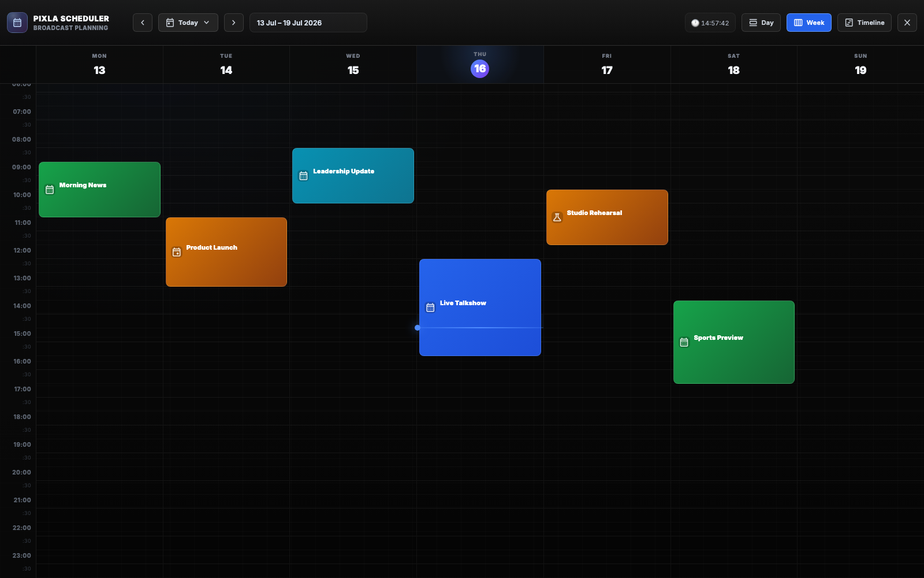Click the Day view list icon

pos(753,23)
